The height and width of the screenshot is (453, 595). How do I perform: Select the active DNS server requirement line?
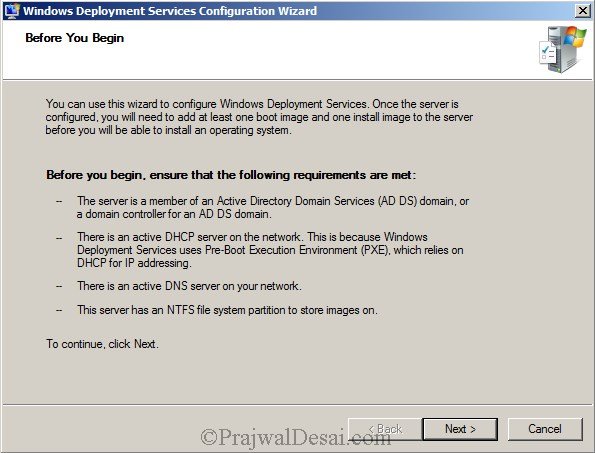[x=189, y=286]
